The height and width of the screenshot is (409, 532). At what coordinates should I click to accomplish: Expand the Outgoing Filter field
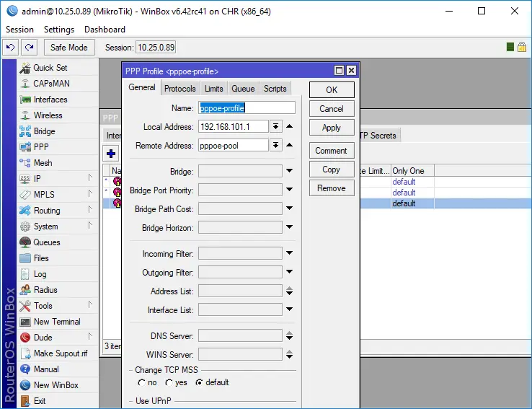click(x=289, y=271)
